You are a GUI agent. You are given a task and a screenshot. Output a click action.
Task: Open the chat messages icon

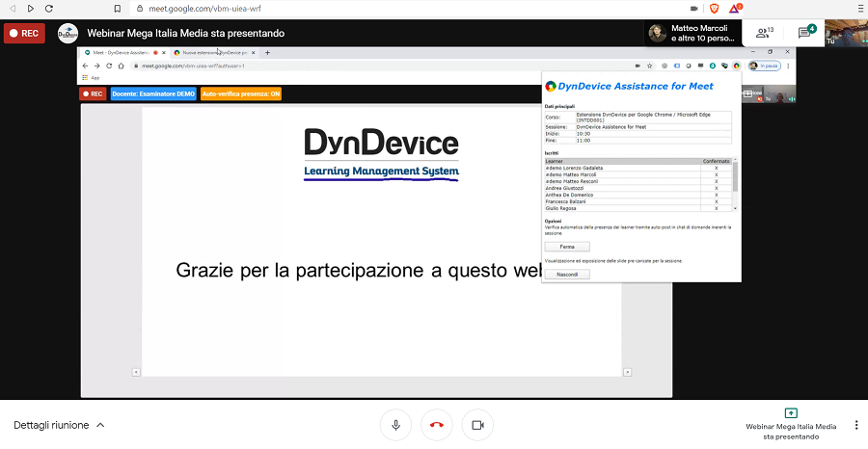(804, 33)
